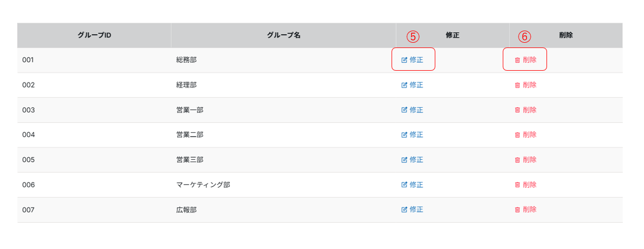Click the edit icon for 営業一部
644x249 pixels.
click(404, 110)
